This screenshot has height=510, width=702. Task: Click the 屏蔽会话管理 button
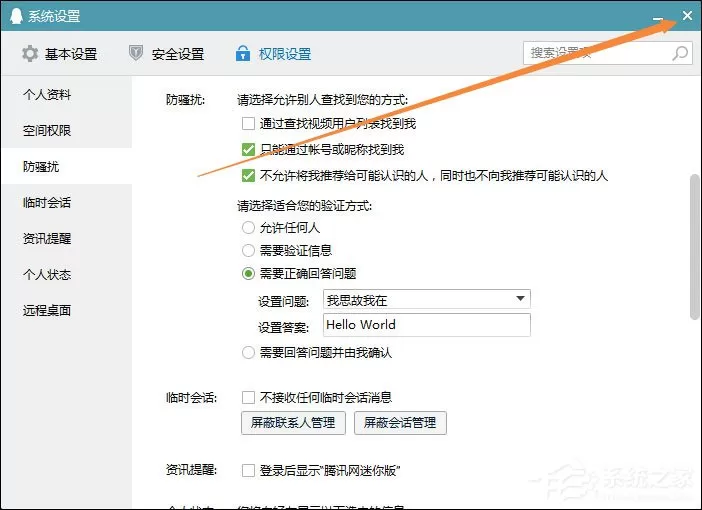(x=400, y=423)
